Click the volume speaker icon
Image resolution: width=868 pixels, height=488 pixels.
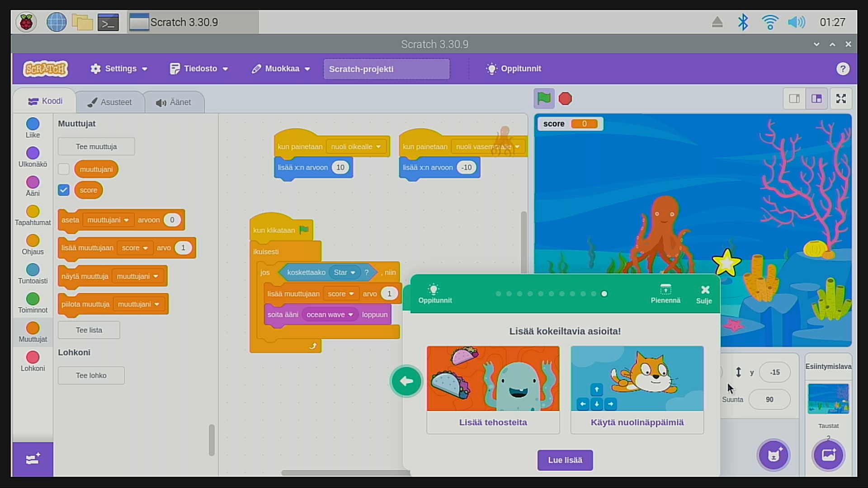click(796, 22)
